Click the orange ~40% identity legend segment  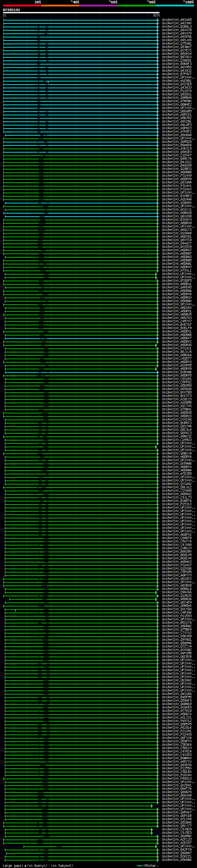click(60, 6)
